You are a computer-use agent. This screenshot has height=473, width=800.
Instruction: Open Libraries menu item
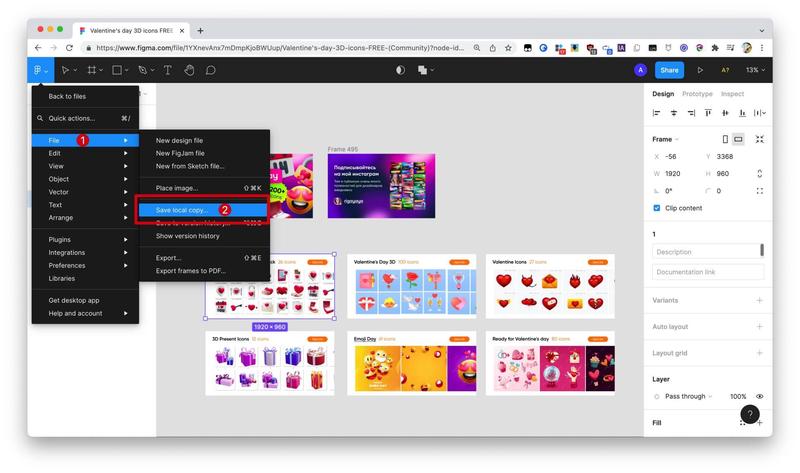click(85, 279)
